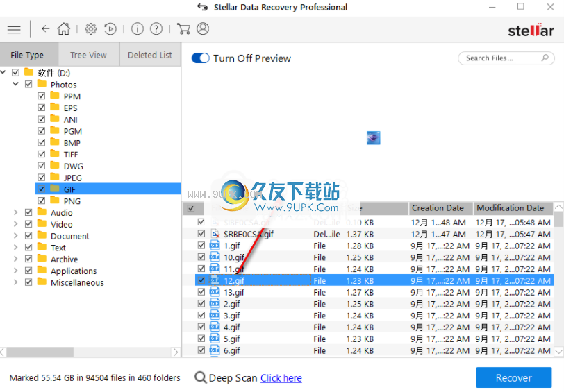
Task: Expand the Applications folder
Action: point(15,271)
